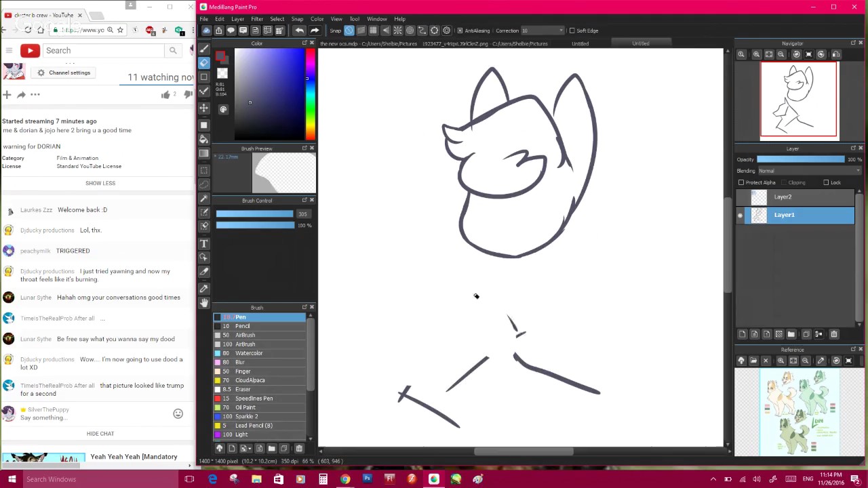Select the Magic Wand tool
Viewport: 868px width, 488px height.
point(203,199)
